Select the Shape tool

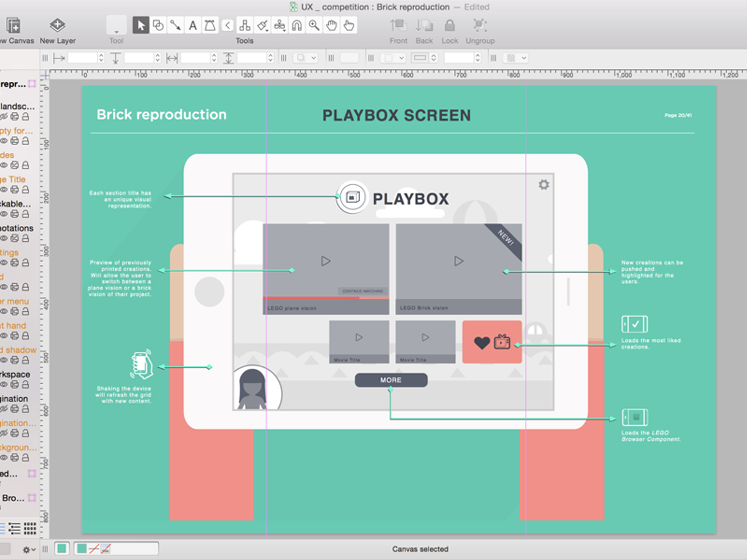[x=158, y=26]
